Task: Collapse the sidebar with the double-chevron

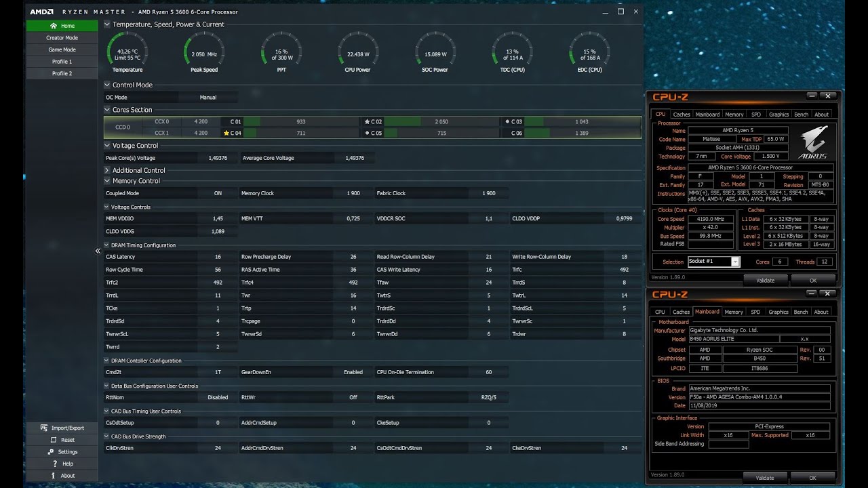Action: pyautogui.click(x=97, y=251)
